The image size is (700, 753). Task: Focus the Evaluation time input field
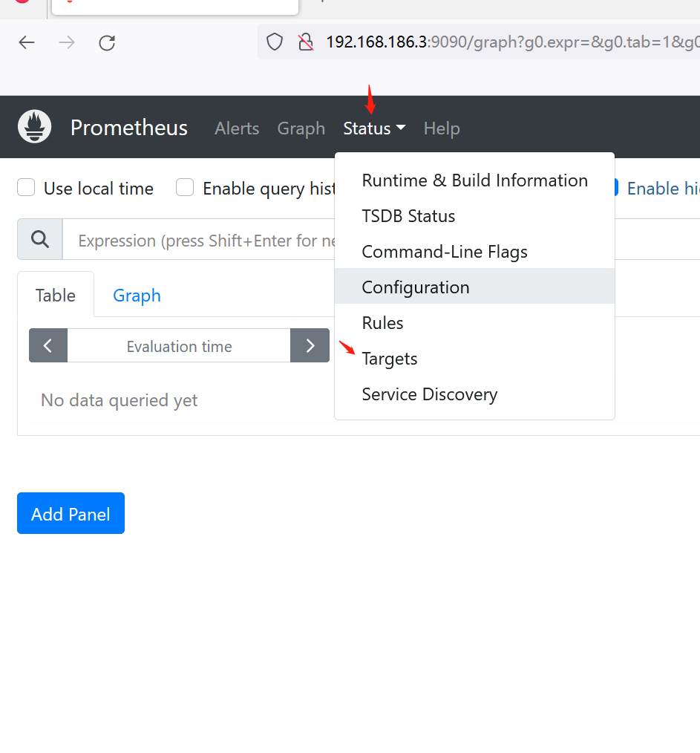(x=179, y=346)
